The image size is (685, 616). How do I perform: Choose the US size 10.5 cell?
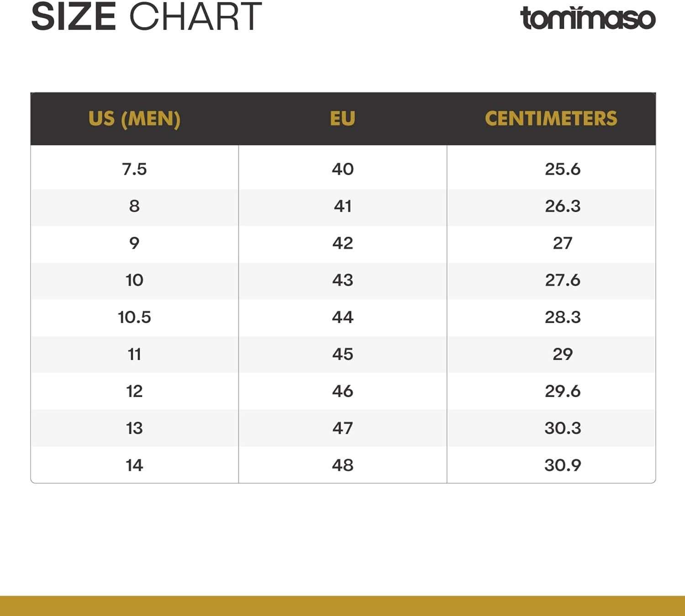134,317
